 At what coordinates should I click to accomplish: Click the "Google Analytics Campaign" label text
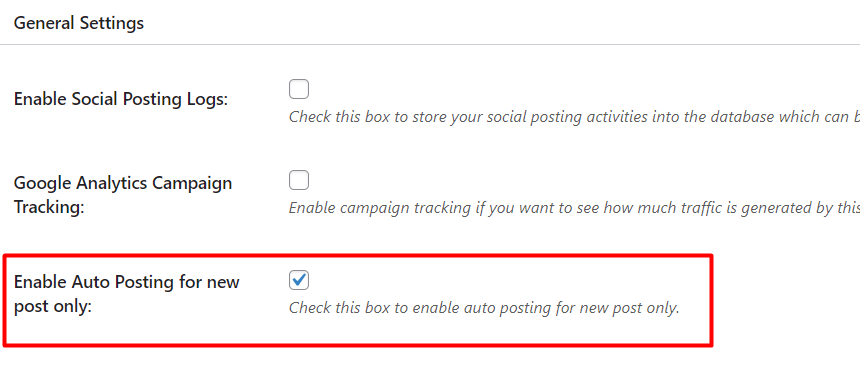click(x=123, y=183)
